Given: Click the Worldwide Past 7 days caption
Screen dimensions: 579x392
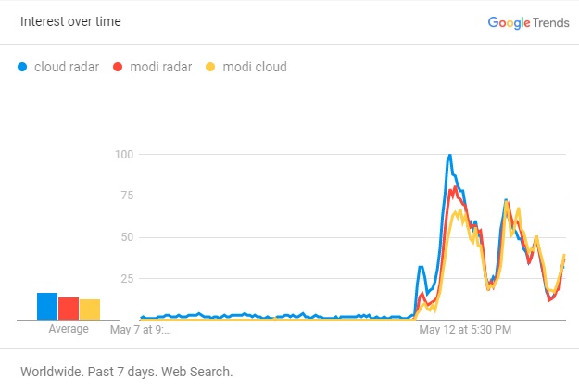Looking at the screenshot, I should (127, 372).
